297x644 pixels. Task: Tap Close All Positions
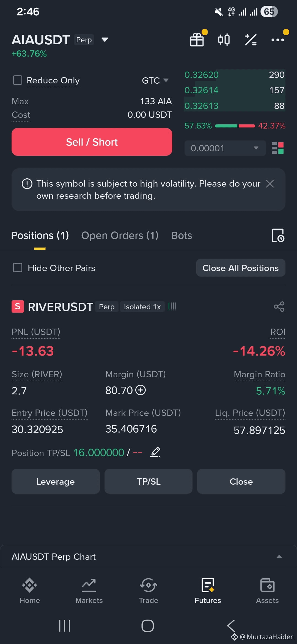point(241,268)
